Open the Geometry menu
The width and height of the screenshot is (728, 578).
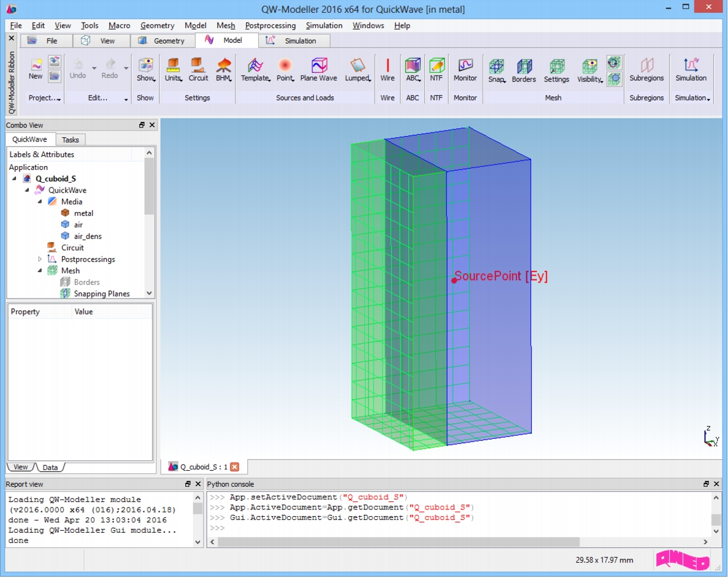[158, 26]
